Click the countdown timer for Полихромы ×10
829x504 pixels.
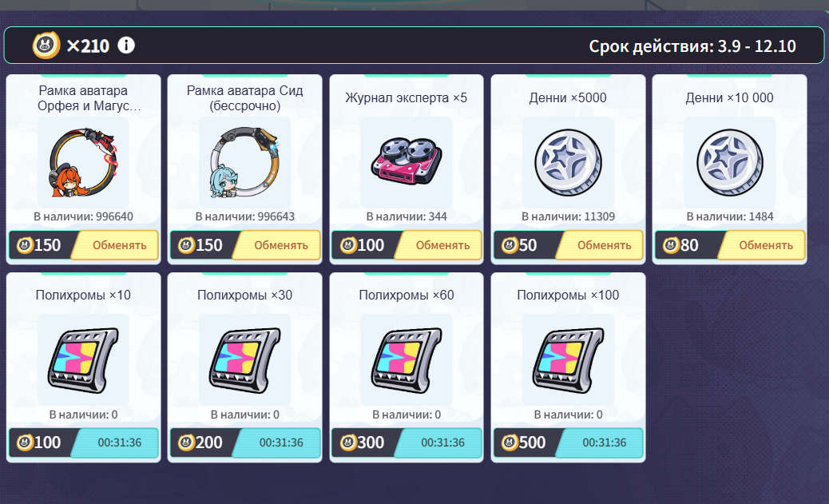tap(115, 442)
